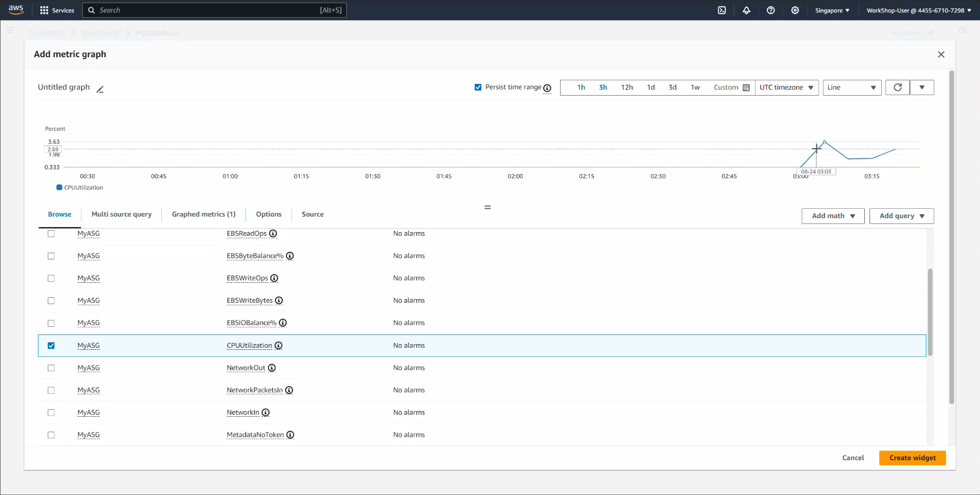Switch to Multi source query tab

[122, 214]
